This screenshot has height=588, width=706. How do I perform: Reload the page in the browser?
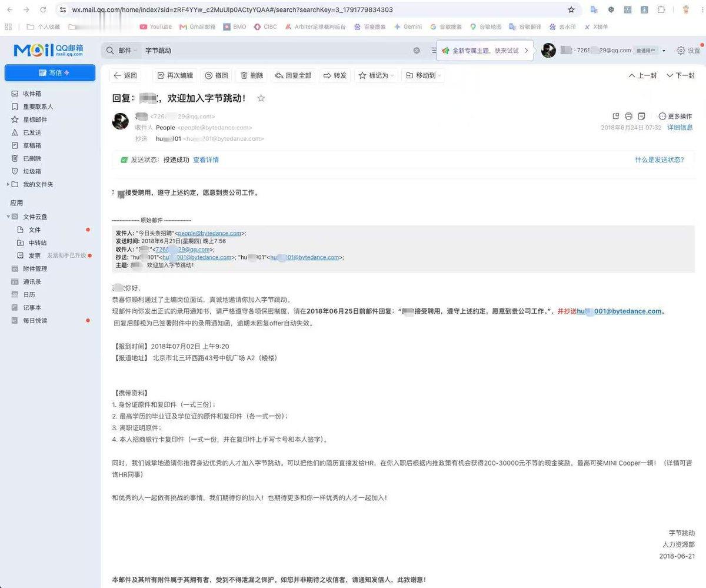tap(43, 10)
